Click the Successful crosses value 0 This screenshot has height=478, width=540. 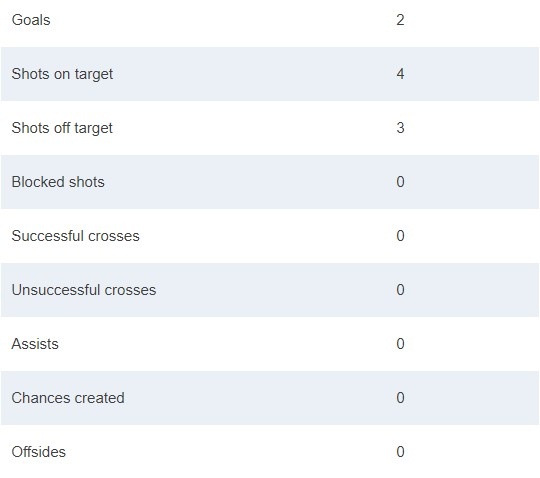(x=400, y=236)
